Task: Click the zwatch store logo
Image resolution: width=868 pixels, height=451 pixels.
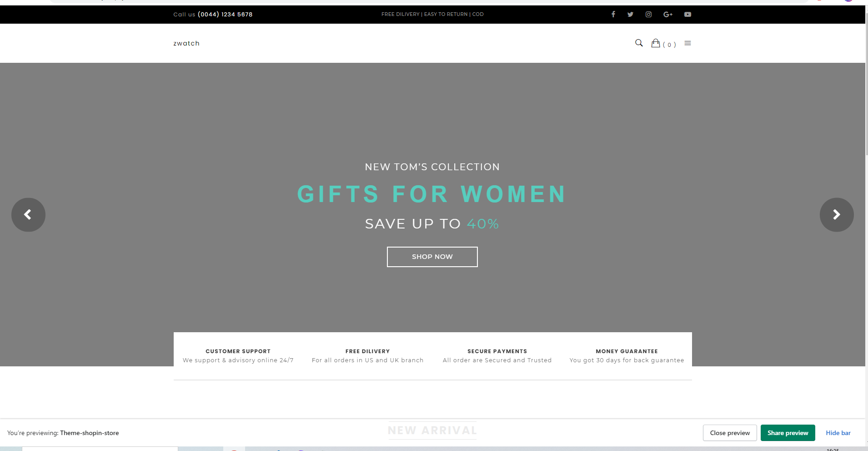Action: point(186,43)
